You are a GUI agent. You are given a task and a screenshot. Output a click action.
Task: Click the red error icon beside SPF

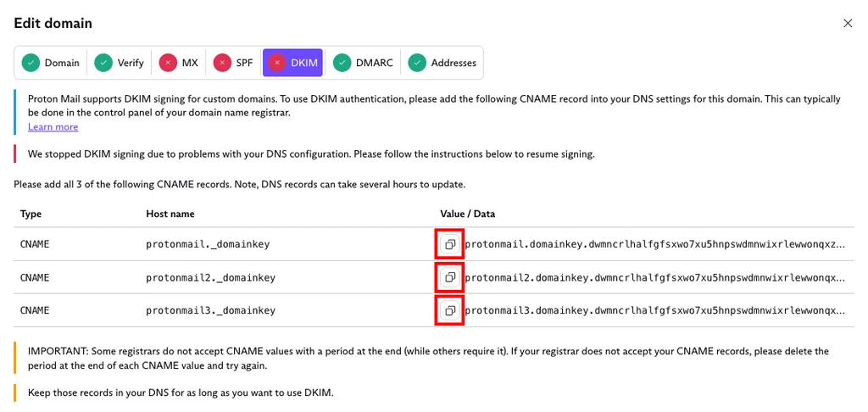pyautogui.click(x=223, y=63)
